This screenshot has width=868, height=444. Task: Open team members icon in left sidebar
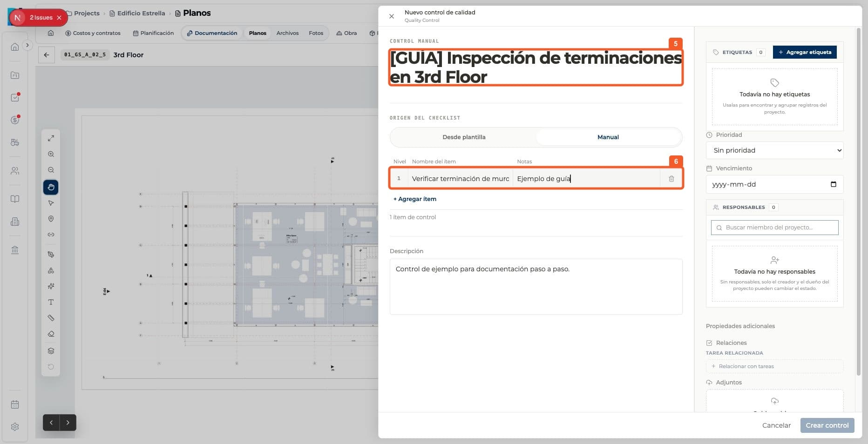tap(15, 171)
